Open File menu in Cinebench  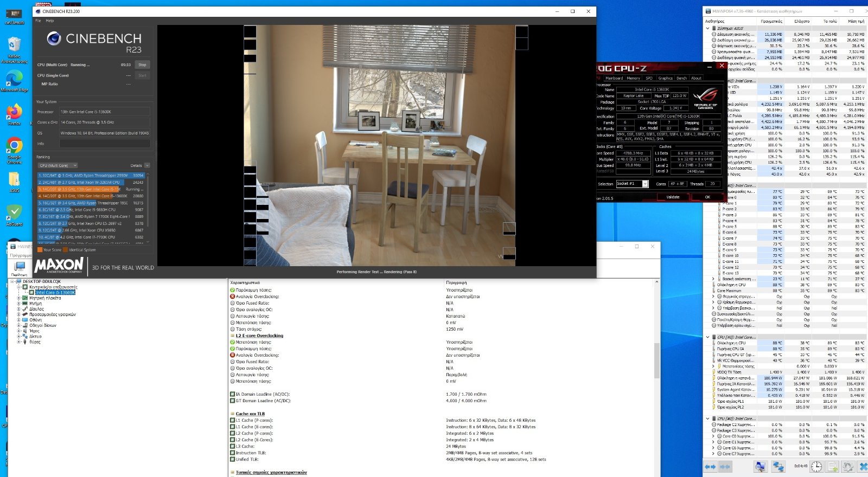coord(39,21)
